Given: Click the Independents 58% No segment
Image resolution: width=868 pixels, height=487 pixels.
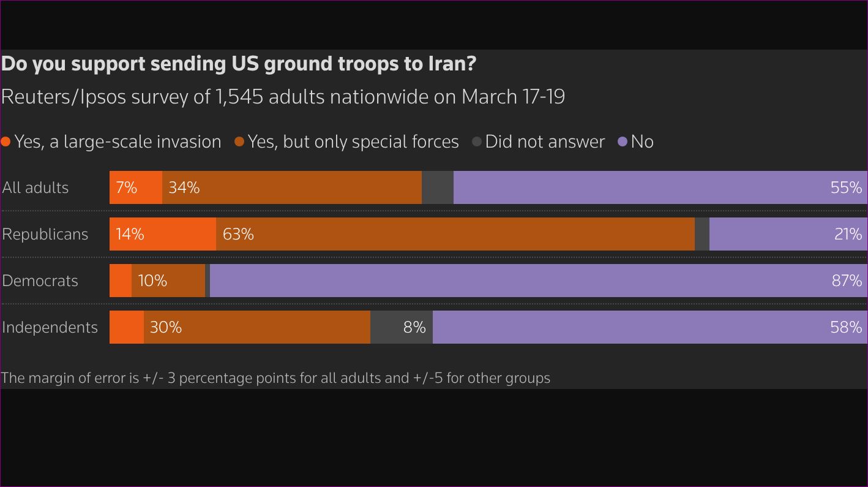Looking at the screenshot, I should tap(649, 327).
